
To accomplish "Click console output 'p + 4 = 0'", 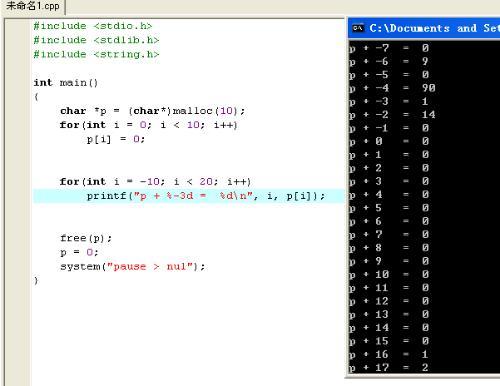I will (x=389, y=195).
